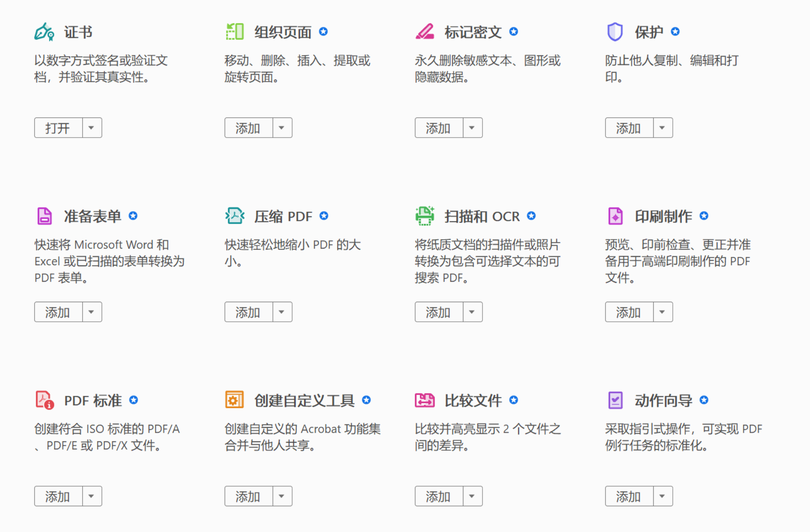Expand the dropdown arrow under PDF 标准
The image size is (810, 532).
(x=92, y=496)
